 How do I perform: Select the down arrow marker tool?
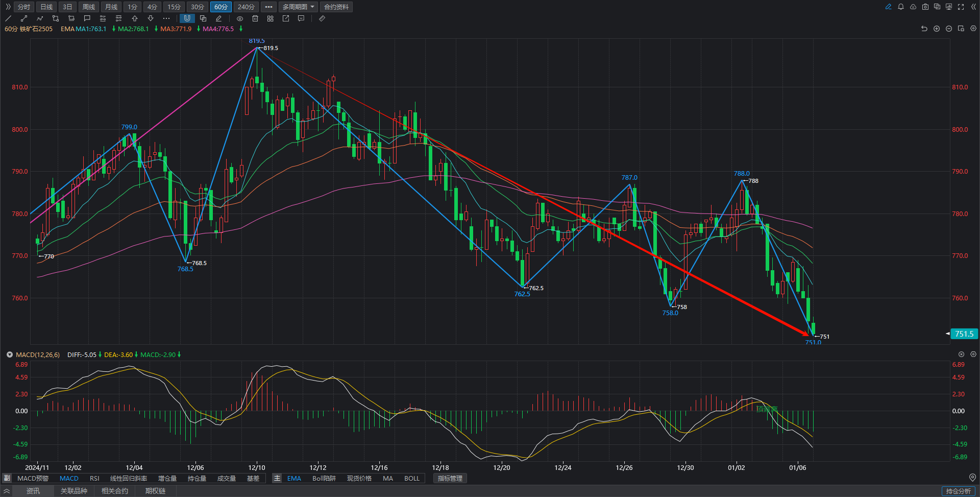point(151,18)
